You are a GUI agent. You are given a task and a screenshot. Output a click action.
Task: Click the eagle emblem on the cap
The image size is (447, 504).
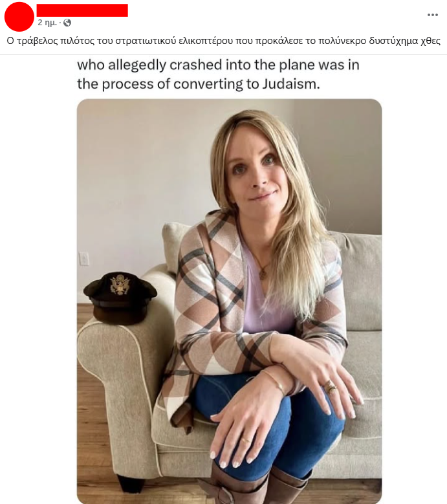pyautogui.click(x=120, y=284)
